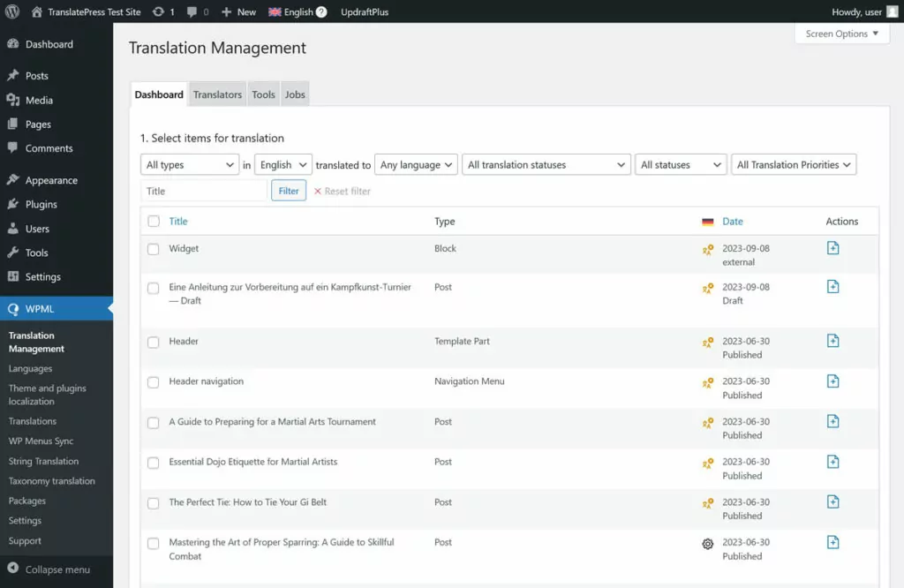Check A Guide to Preparing post checkbox

153,423
